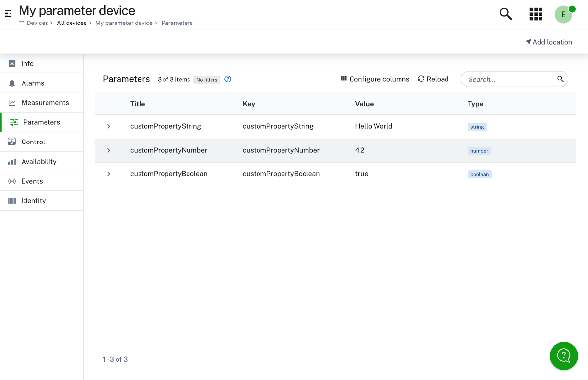Expand the customPropertyNumber row
588x380 pixels.
pos(109,150)
